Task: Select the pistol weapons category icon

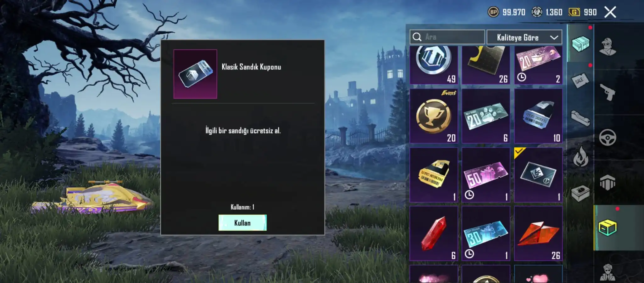Action: tap(608, 92)
